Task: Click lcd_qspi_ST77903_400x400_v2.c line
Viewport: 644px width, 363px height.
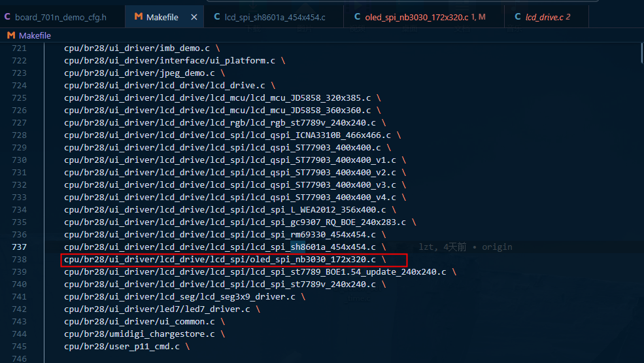Action: pos(235,172)
